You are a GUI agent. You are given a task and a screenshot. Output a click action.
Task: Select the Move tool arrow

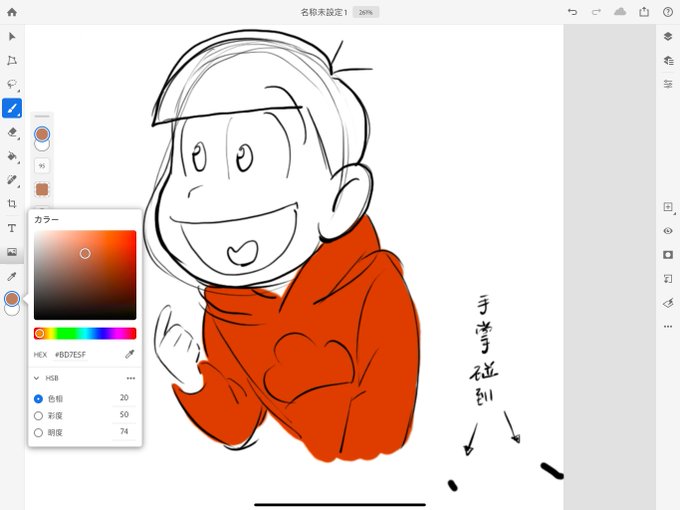[x=12, y=36]
